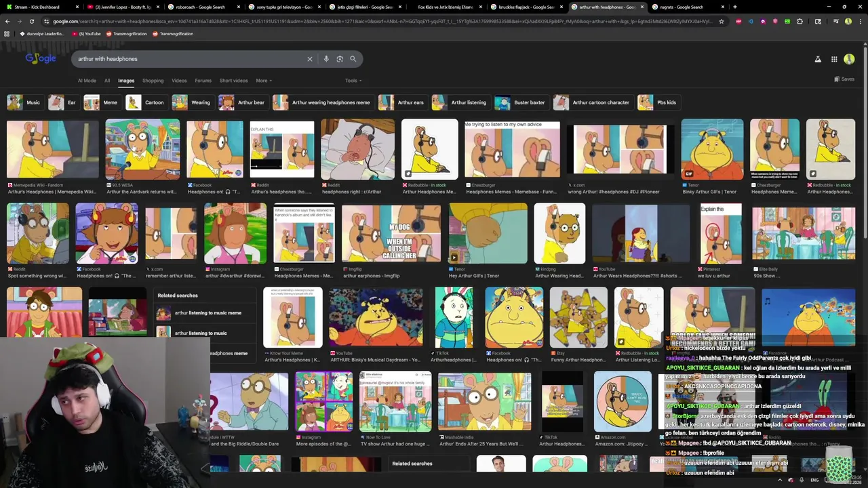This screenshot has height=488, width=868.
Task: Select the Arthur wearing headphones meme chip
Action: tap(322, 102)
